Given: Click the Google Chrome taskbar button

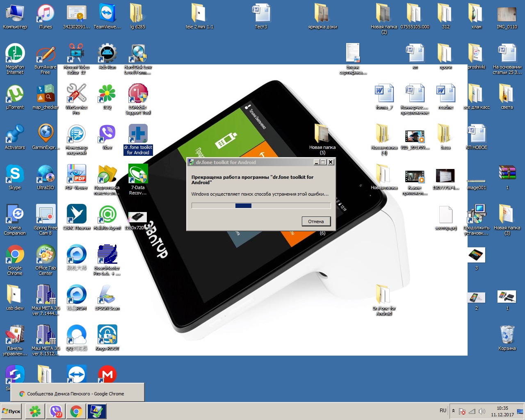Looking at the screenshot, I should pos(76,411).
